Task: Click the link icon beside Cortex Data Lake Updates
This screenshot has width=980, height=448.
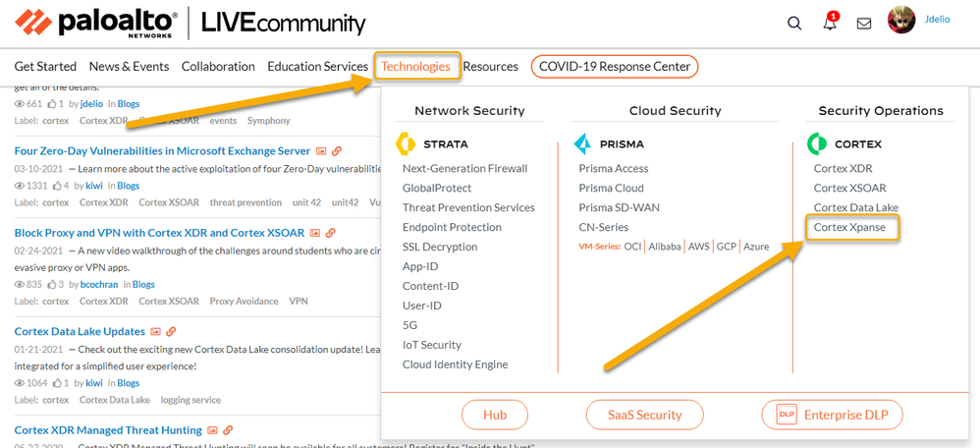Action: tap(171, 332)
